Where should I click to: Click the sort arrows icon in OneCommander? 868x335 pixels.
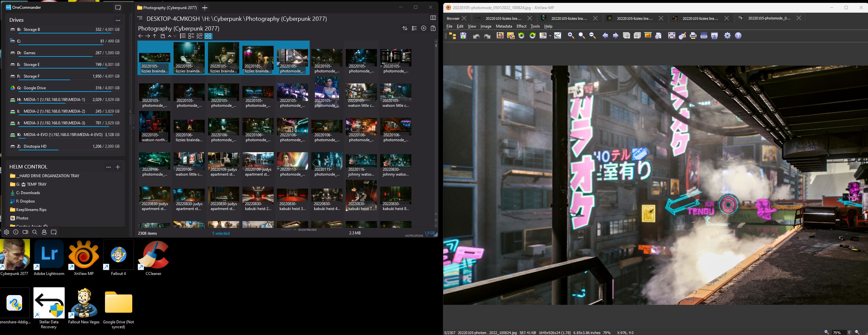pos(405,29)
